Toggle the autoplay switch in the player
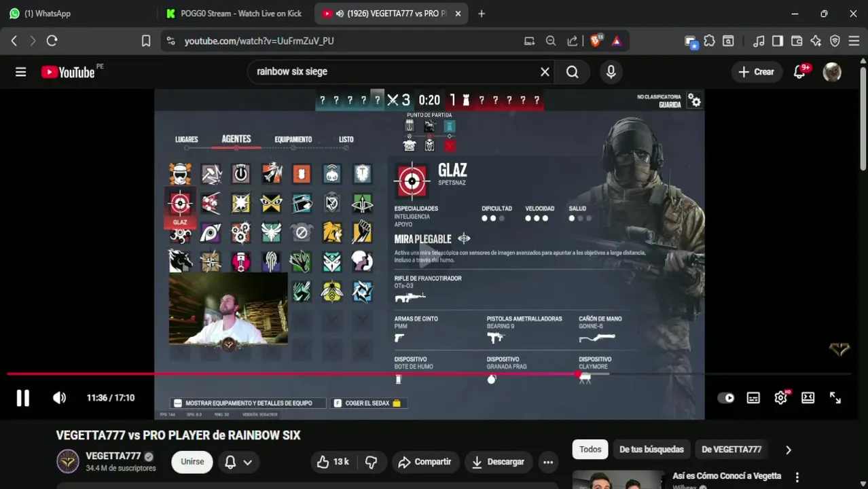The width and height of the screenshot is (868, 489). (x=726, y=398)
